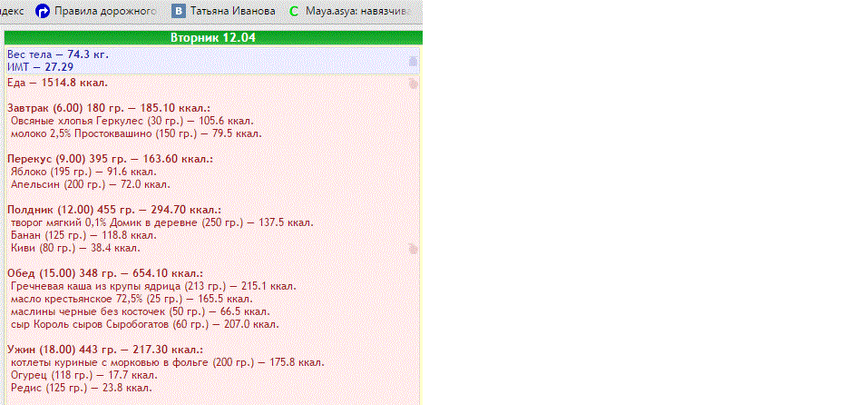Click the Завтрак (6.00) meal heading
868x405 pixels.
pyautogui.click(x=109, y=108)
